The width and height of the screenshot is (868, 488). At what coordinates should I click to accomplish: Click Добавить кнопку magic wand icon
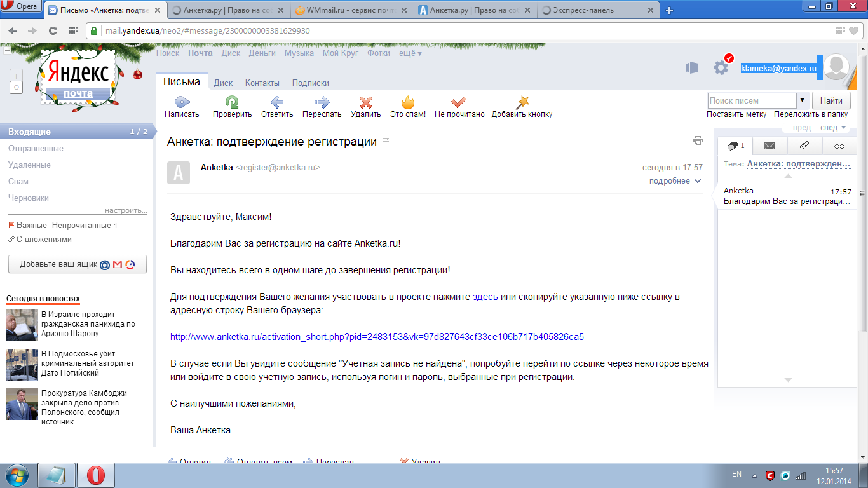tap(522, 102)
